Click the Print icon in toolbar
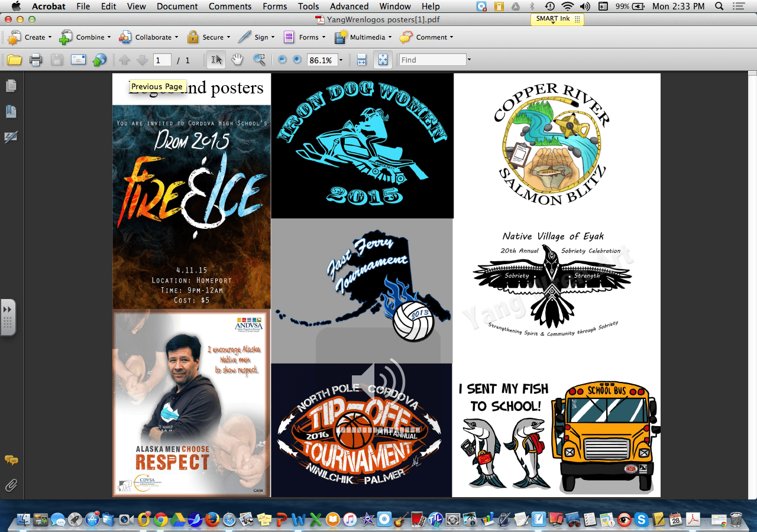757x532 pixels. 35,60
